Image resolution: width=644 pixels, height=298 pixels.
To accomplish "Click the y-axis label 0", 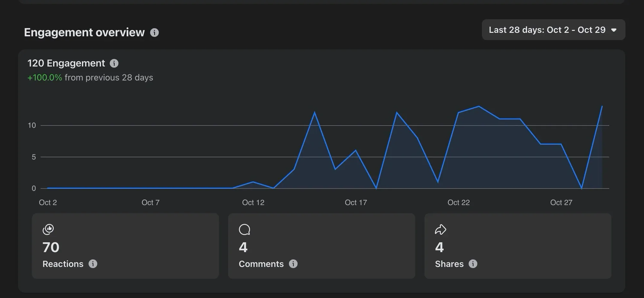I will click(34, 188).
